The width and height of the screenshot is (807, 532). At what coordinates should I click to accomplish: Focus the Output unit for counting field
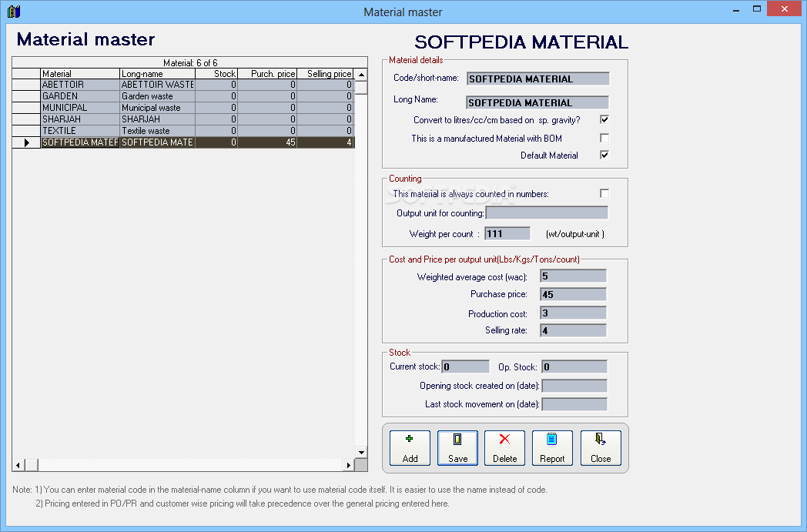click(x=547, y=212)
